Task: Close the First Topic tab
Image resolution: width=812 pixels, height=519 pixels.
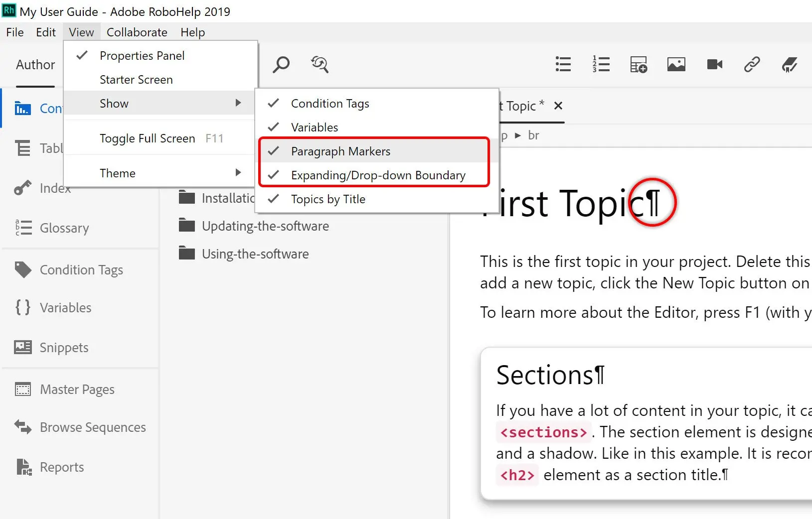Action: (558, 106)
